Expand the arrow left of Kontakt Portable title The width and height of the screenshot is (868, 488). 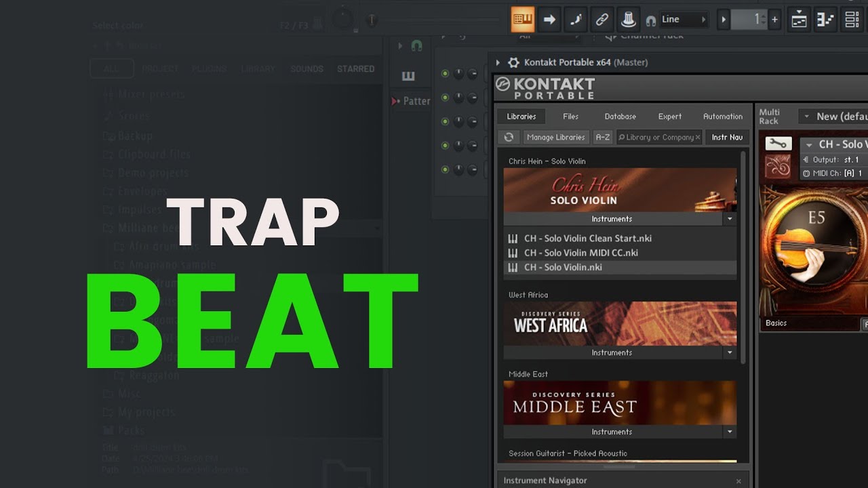498,62
